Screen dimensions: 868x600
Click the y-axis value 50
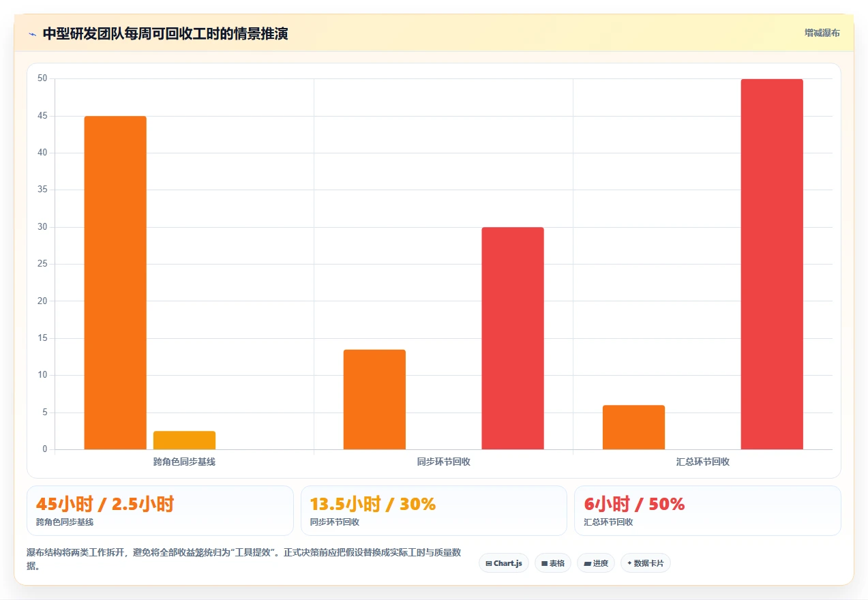(42, 78)
